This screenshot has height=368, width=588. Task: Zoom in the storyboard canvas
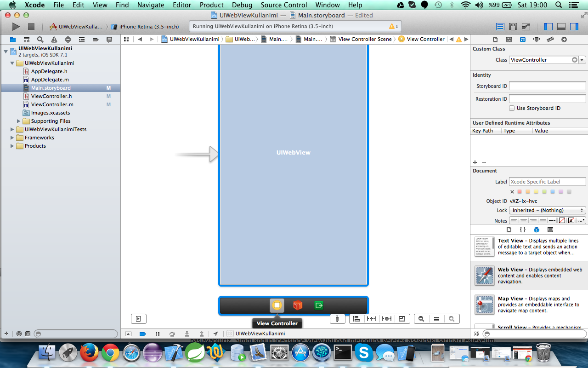(x=452, y=319)
